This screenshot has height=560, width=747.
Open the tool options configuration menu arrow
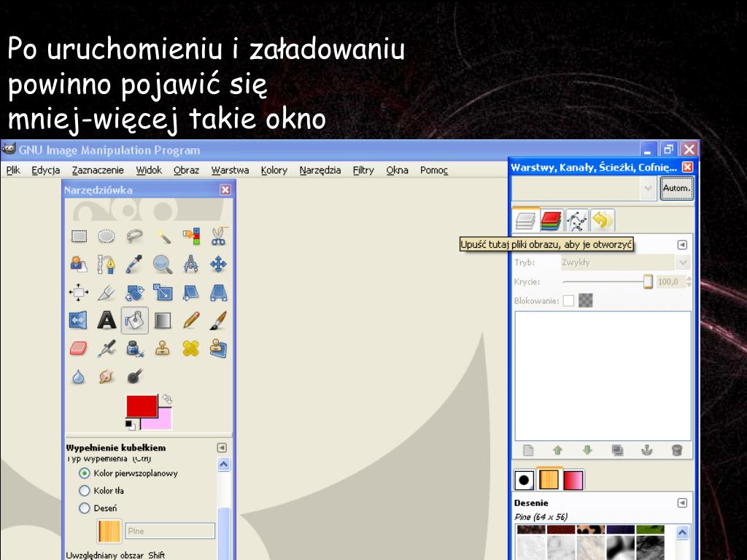(222, 448)
